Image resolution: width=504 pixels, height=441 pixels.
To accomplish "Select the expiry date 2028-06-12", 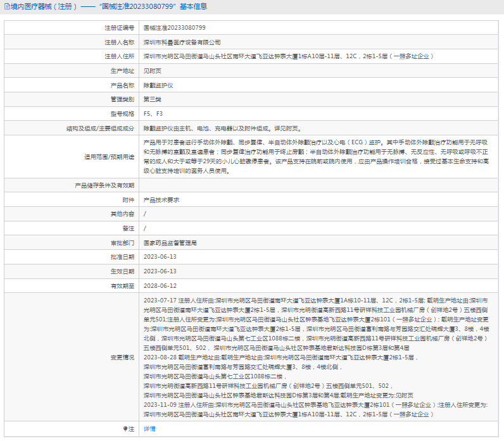I will click(160, 286).
